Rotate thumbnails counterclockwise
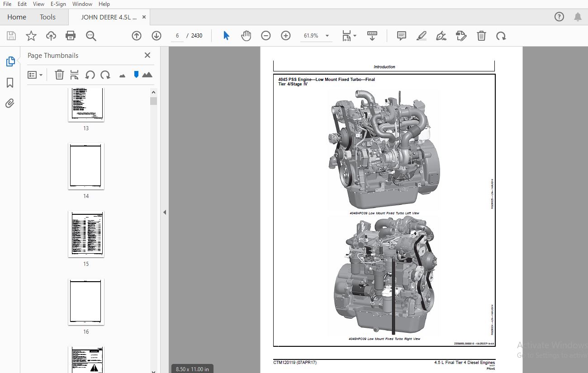Screen dimensions: 588x373 (x=90, y=75)
